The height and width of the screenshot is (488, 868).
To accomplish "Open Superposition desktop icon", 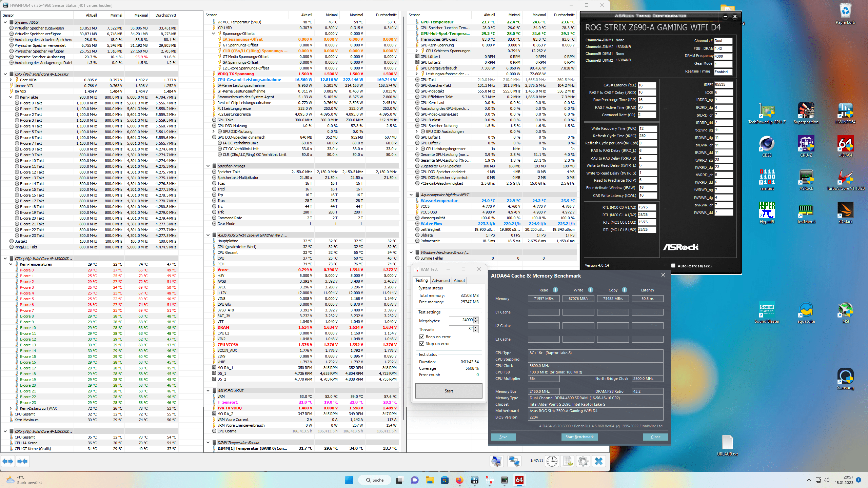I will pos(806,114).
